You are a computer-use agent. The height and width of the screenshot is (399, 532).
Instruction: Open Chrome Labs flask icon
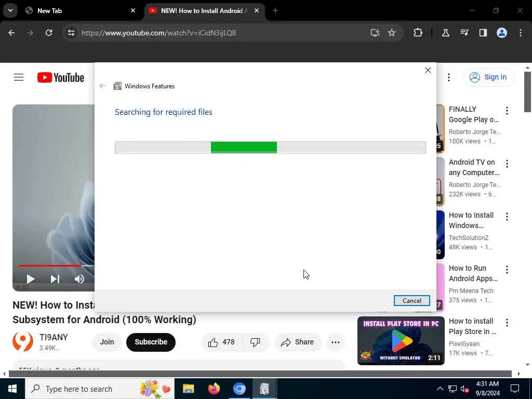(445, 33)
